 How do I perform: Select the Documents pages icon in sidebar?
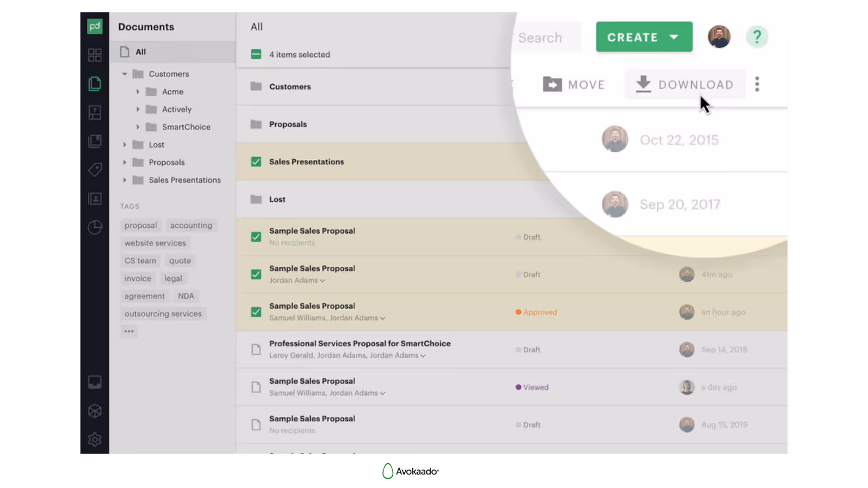pyautogui.click(x=94, y=84)
